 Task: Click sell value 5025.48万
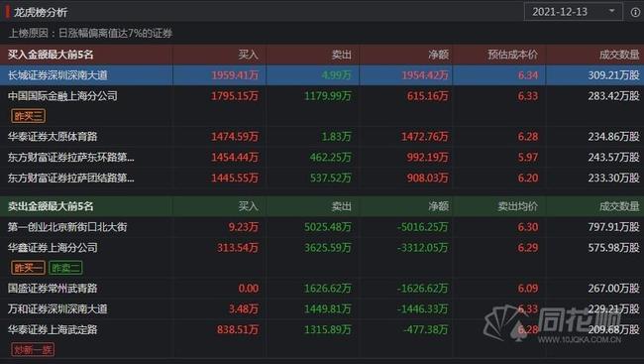[x=328, y=226]
